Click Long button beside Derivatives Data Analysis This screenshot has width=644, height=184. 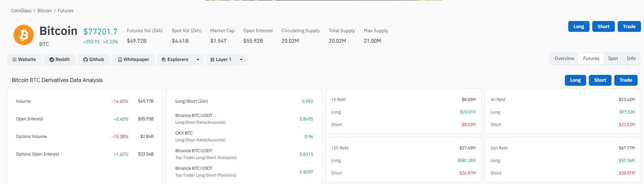tap(575, 80)
